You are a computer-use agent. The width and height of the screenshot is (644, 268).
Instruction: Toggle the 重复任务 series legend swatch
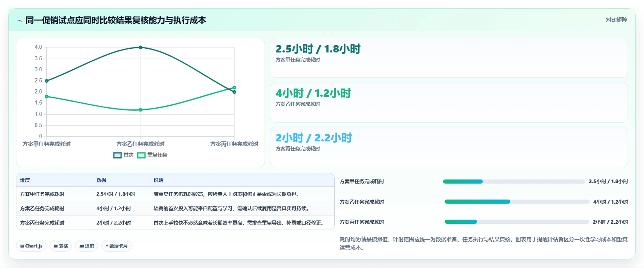pyautogui.click(x=141, y=155)
